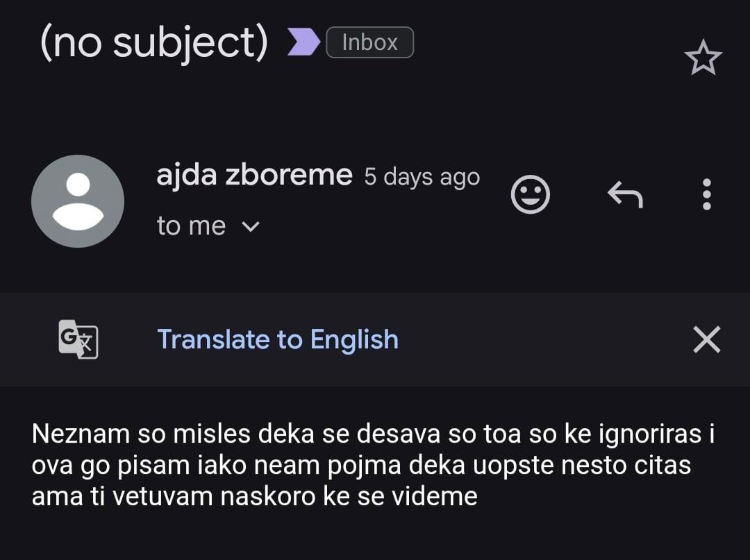
Task: Click the "5 days ago" timestamp
Action: click(422, 177)
